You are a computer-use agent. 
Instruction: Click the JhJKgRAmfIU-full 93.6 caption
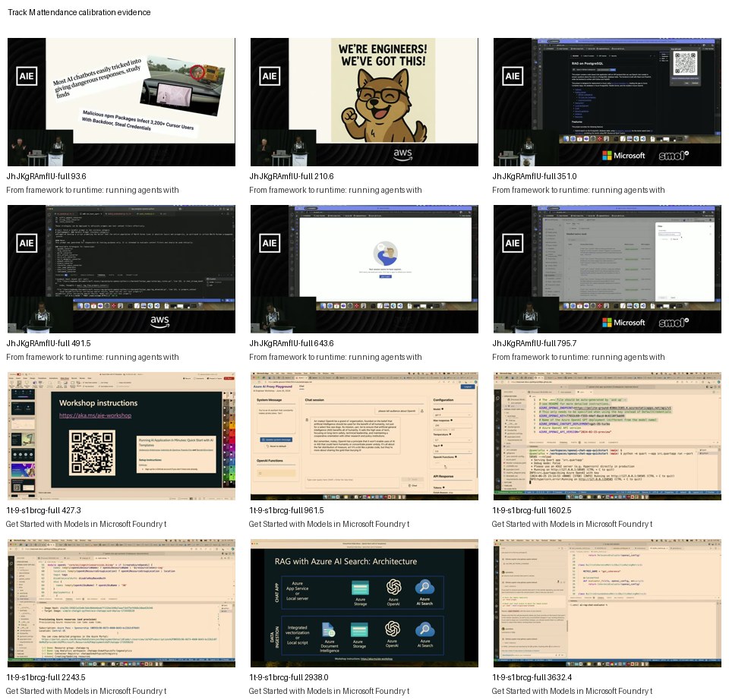(x=46, y=176)
